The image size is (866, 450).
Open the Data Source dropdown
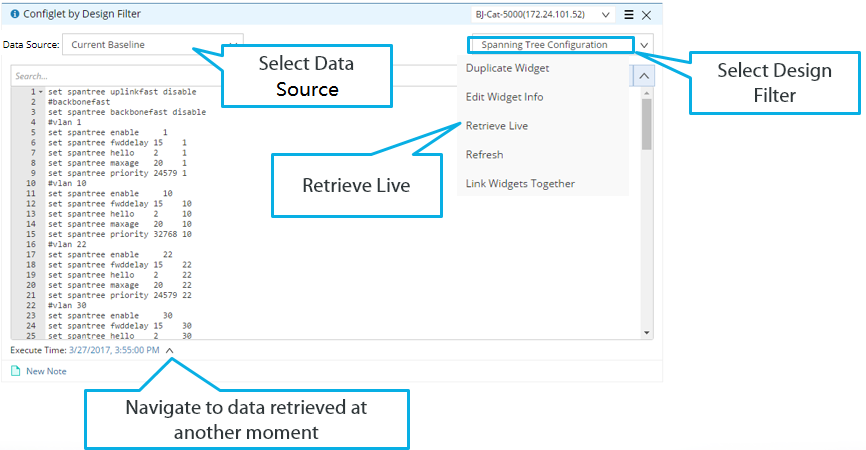click(x=152, y=45)
